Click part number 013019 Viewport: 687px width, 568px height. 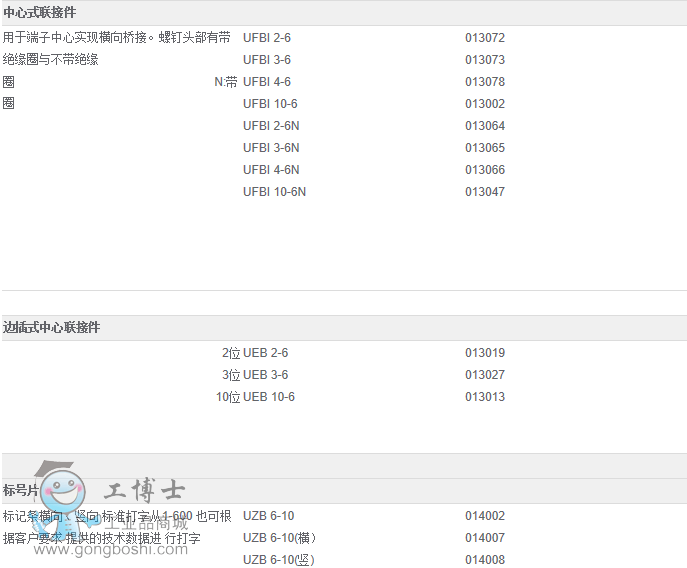coord(485,353)
